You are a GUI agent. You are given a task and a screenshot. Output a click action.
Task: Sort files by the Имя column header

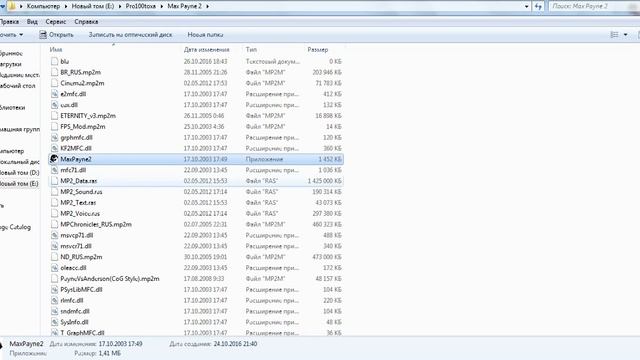[56, 49]
